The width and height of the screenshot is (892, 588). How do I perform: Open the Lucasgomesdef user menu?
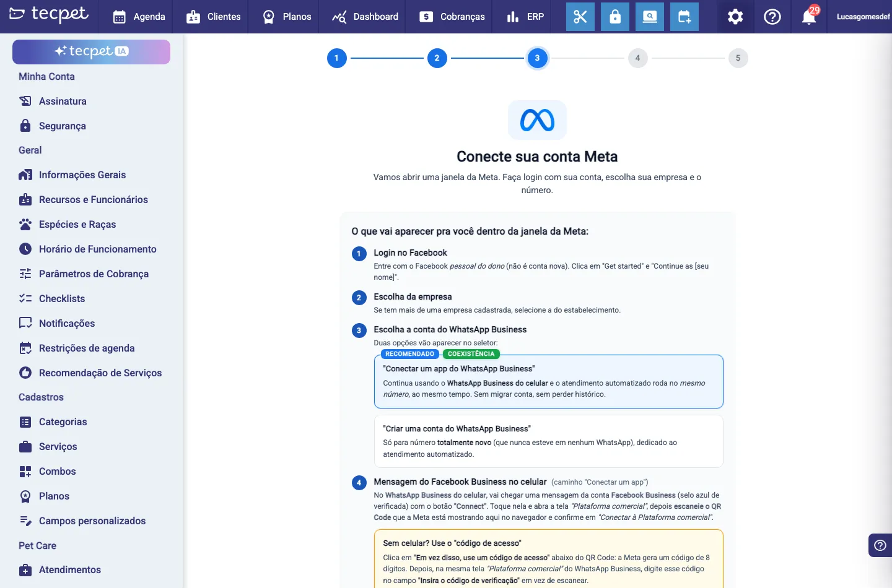point(863,17)
